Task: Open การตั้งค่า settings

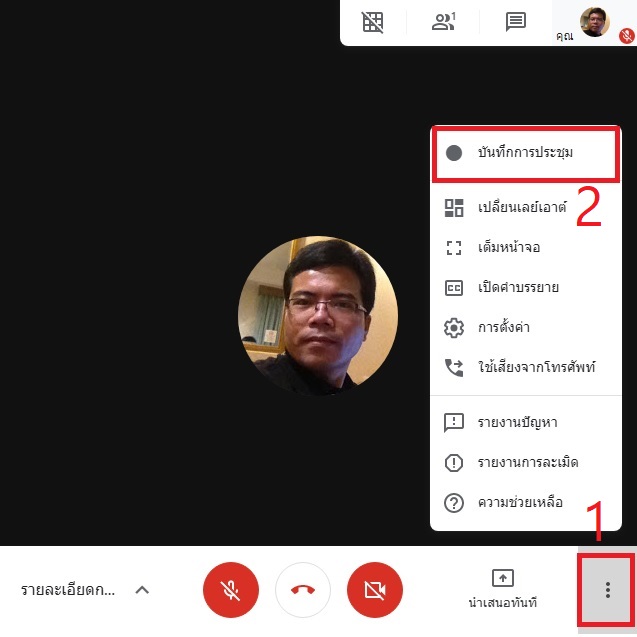Action: (526, 327)
